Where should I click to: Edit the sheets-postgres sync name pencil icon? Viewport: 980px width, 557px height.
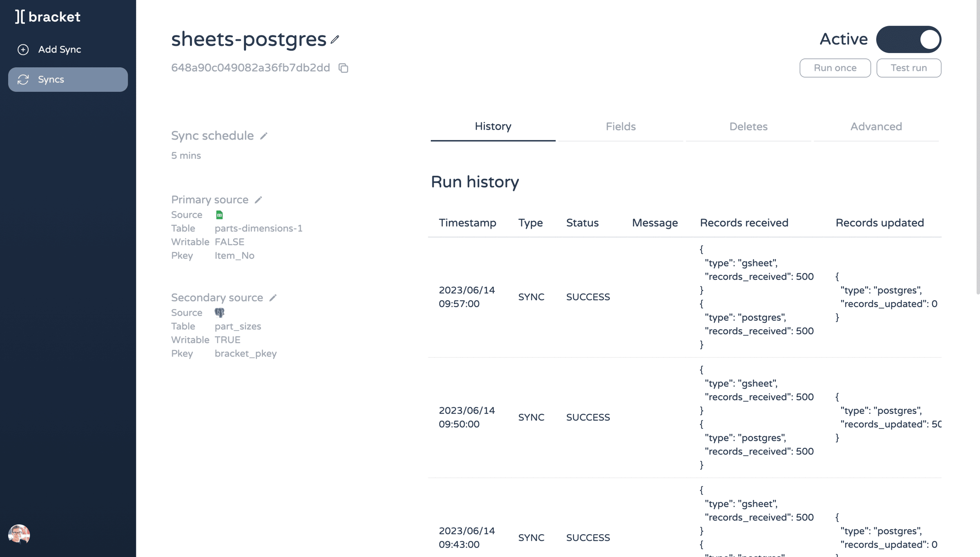coord(335,40)
